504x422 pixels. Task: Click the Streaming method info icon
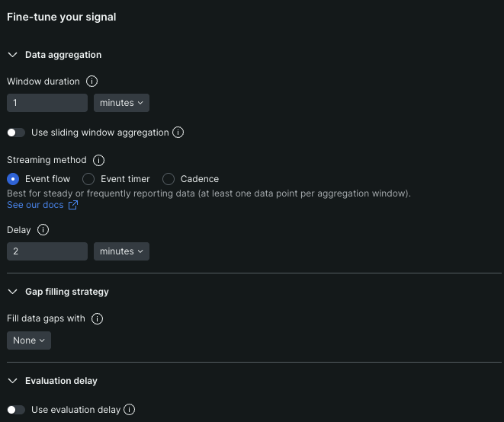pyautogui.click(x=98, y=161)
